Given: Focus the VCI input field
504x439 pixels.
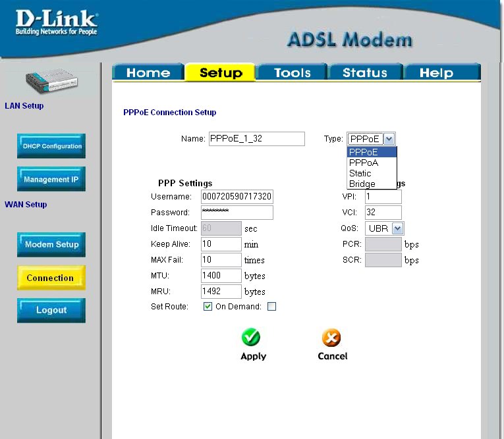Looking at the screenshot, I should [x=383, y=213].
